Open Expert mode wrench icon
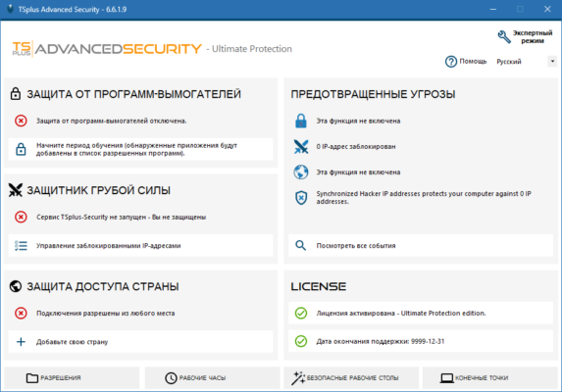This screenshot has width=562, height=392. 504,37
